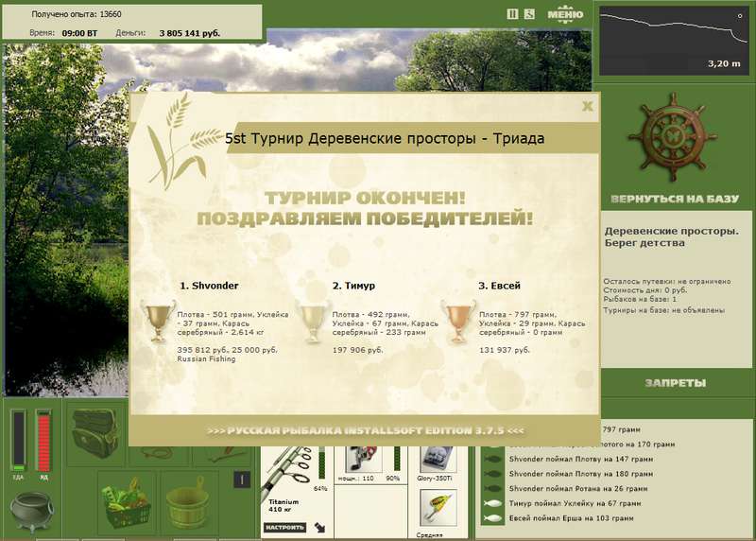The width and height of the screenshot is (756, 541).
Task: Click the location title 'Деревенские просторы. Берег детства'
Action: [x=672, y=237]
